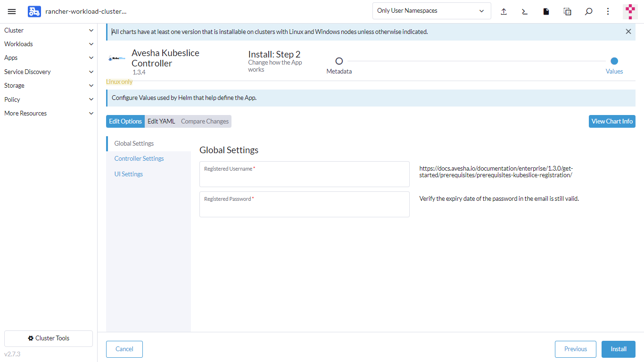644x362 pixels.
Task: Expand the More Resources sidebar section
Action: (x=49, y=113)
